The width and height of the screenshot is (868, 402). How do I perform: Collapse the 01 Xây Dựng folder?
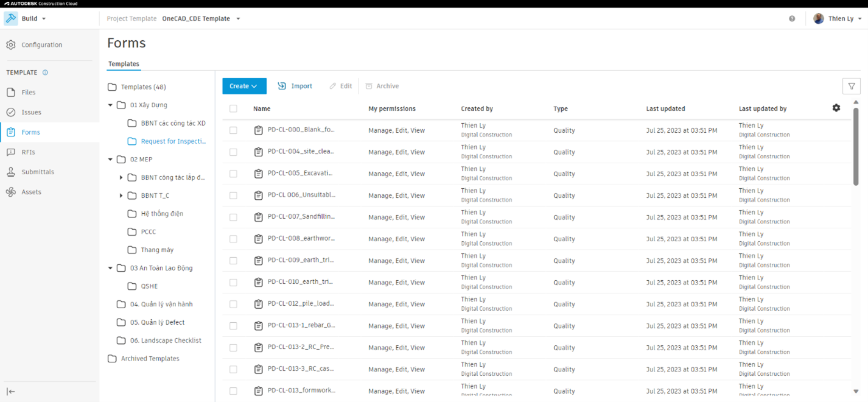[x=110, y=105]
